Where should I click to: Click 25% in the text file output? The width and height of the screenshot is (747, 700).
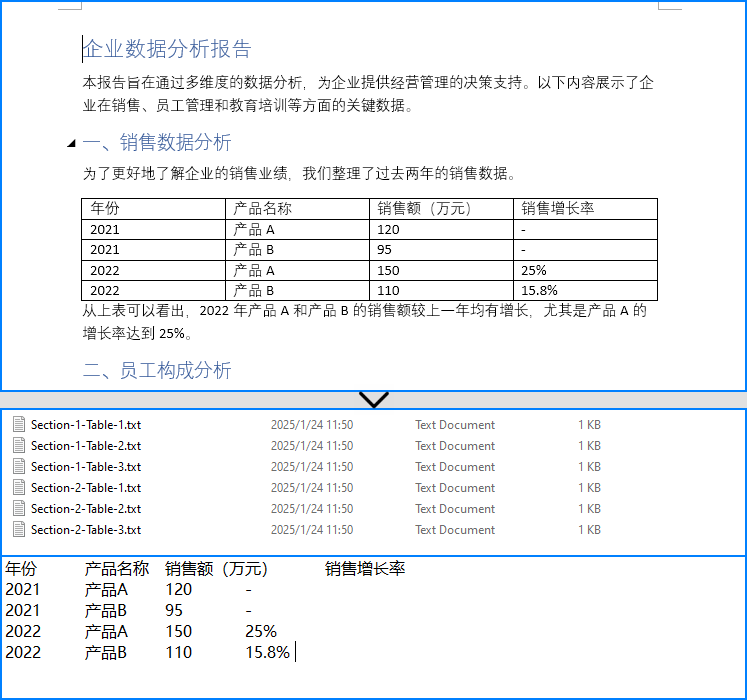[x=261, y=631]
